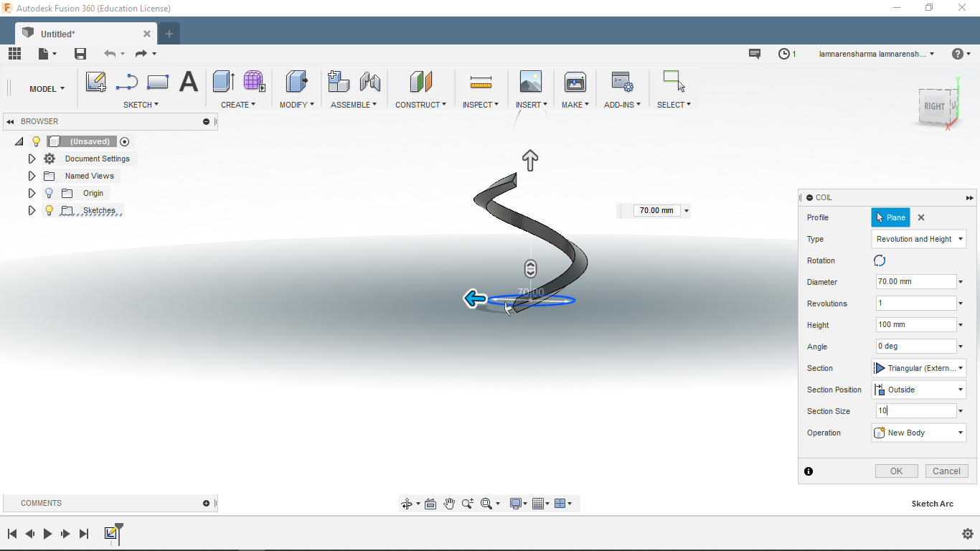Select the Extrude tool

[x=224, y=81]
